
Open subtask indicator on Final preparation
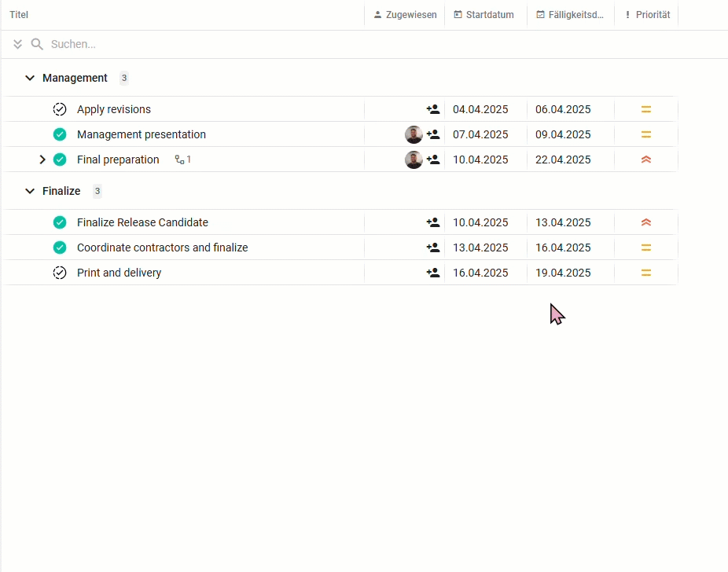pyautogui.click(x=183, y=159)
